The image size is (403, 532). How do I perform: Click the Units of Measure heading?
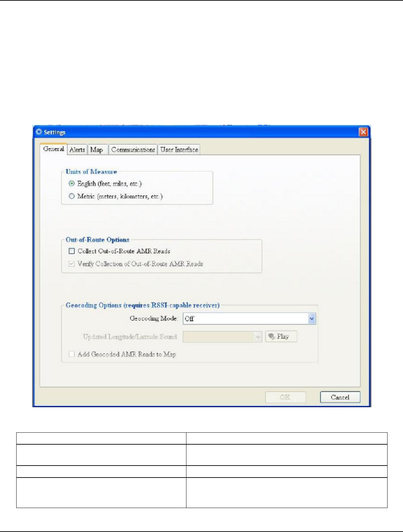tap(91, 172)
